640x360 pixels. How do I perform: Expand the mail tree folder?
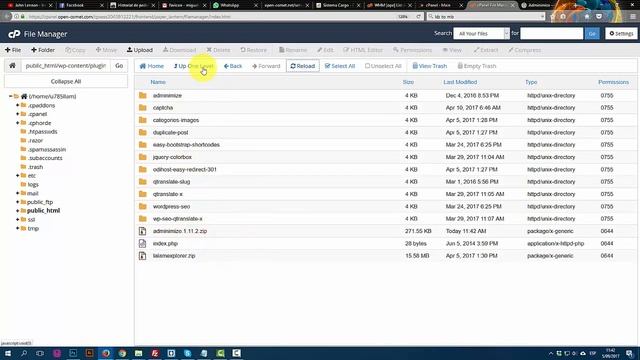18,193
